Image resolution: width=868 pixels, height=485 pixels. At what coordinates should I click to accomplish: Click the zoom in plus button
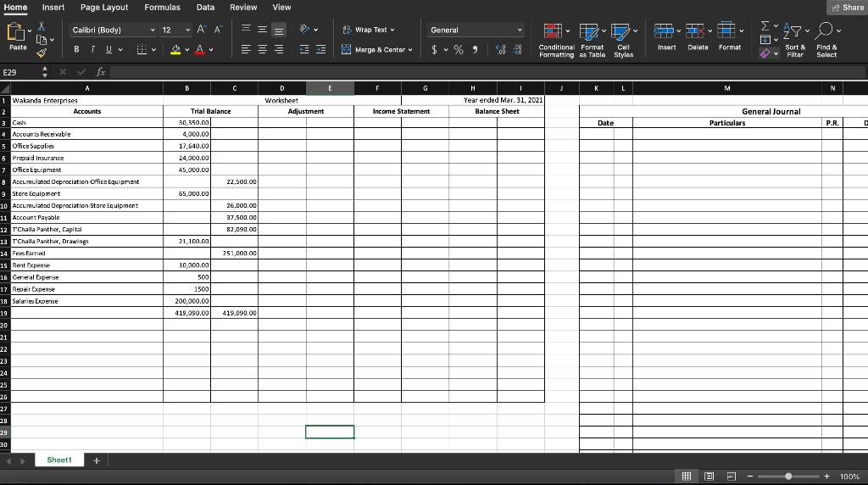point(826,477)
